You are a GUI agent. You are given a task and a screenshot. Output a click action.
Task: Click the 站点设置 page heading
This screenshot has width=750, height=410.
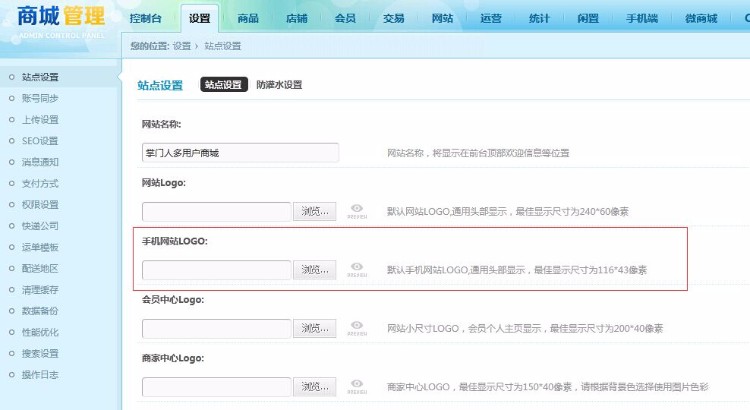[160, 86]
